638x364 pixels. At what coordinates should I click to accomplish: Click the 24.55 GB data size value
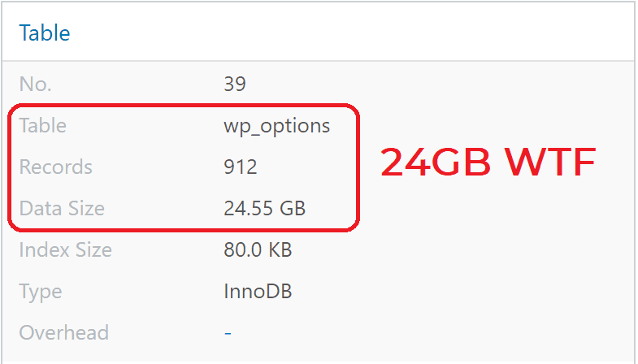point(264,208)
